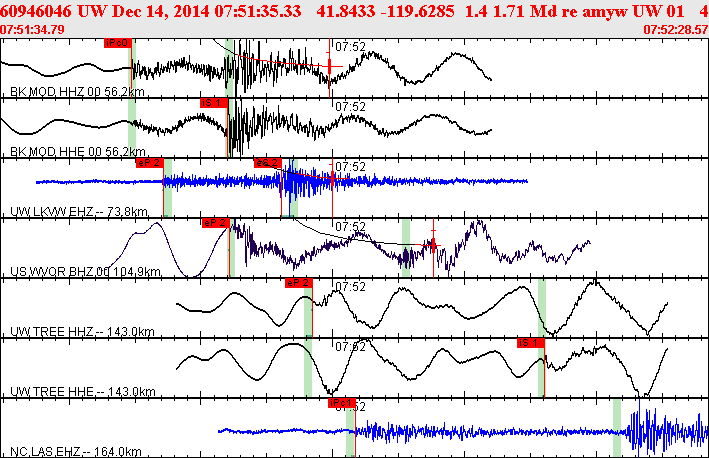
Task: Click the iS 1 pick flag on BK MOD HHE
Action: click(x=214, y=103)
